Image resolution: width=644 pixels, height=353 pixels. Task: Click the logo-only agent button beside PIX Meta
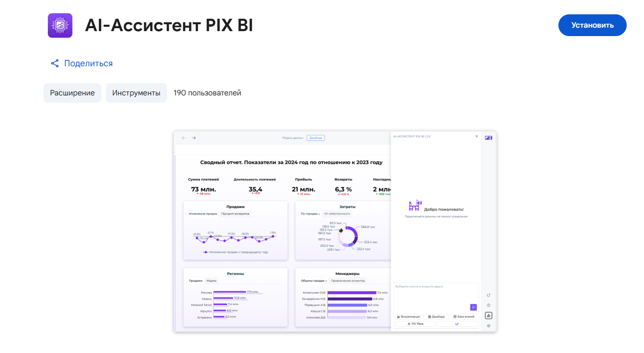click(458, 324)
